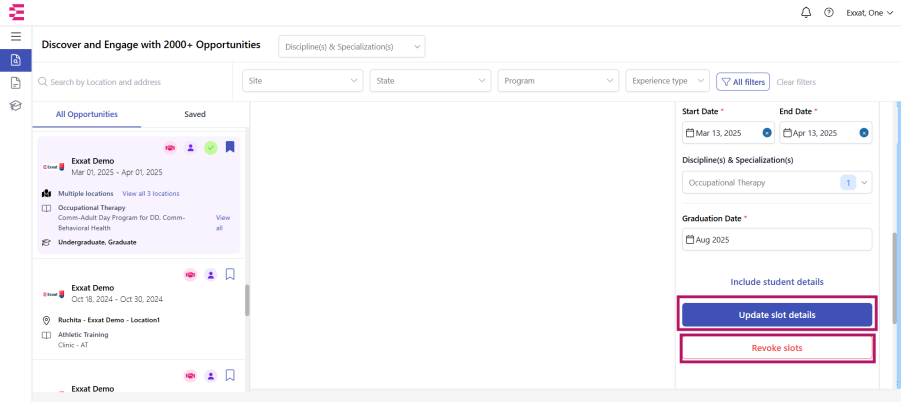
Task: Bookmark the third Exxat Demo card
Action: click(230, 376)
